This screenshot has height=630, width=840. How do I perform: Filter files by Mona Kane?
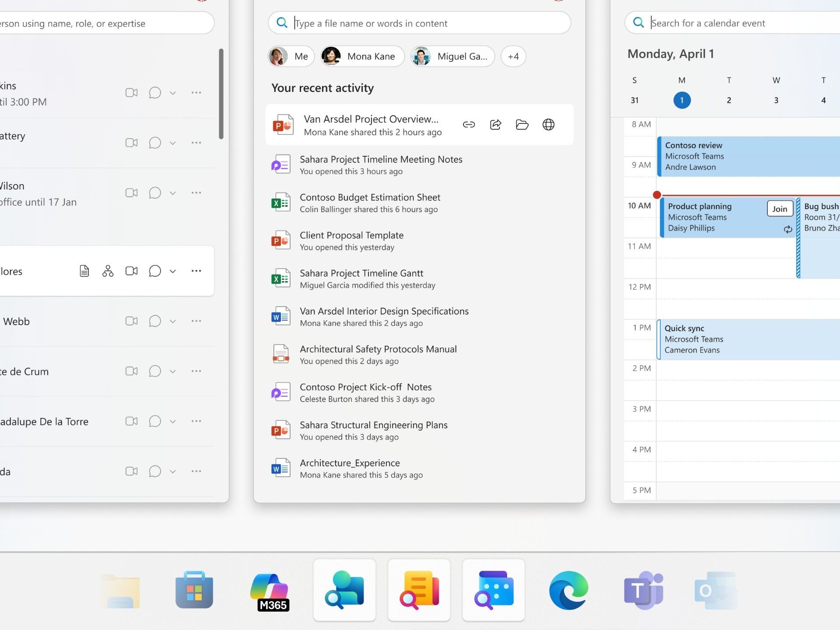362,56
